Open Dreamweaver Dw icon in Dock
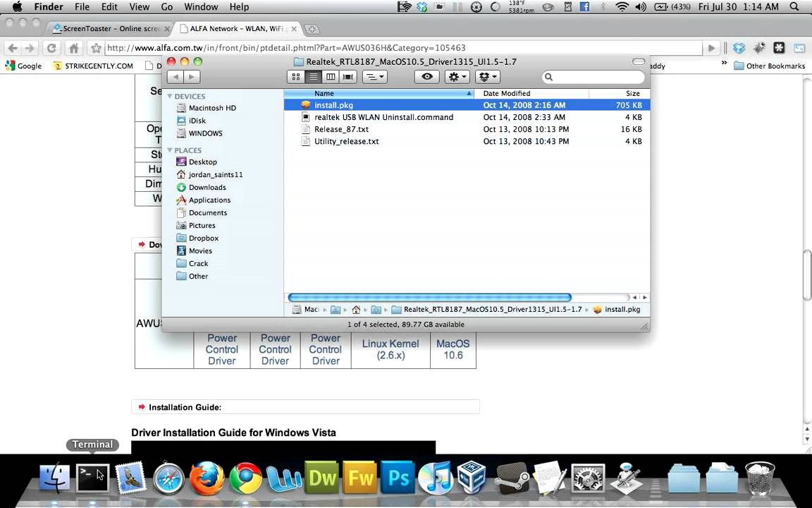 (x=322, y=478)
